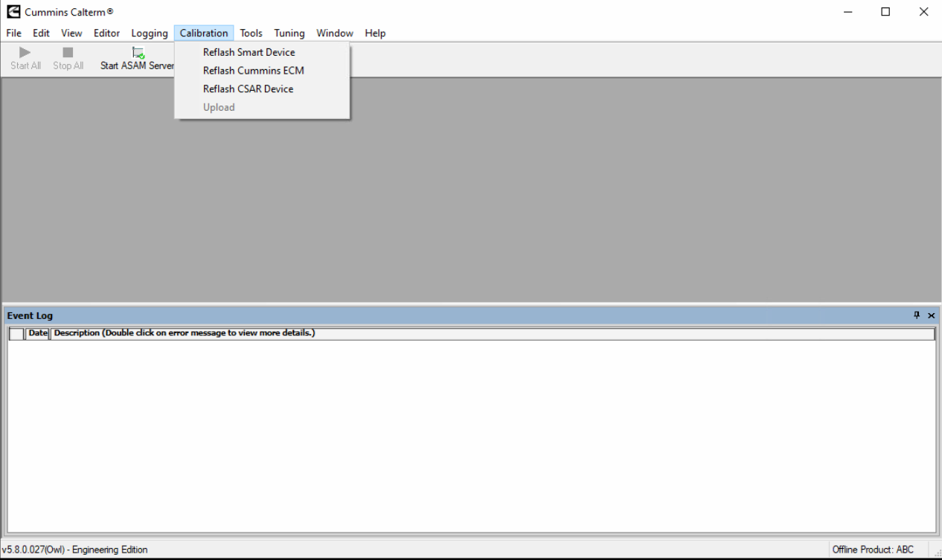Pin the Event Log panel
Viewport: 942px width, 560px height.
(x=917, y=315)
